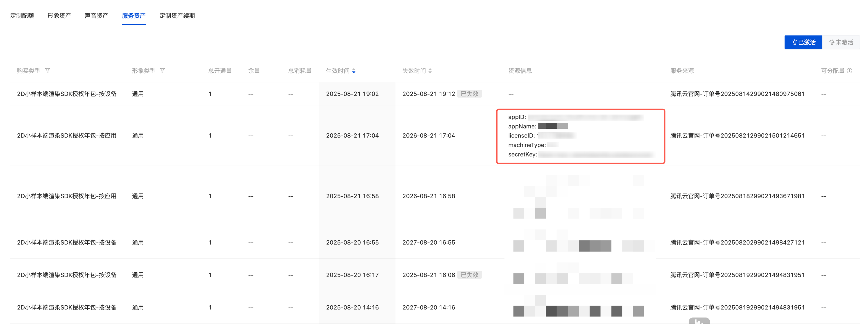Sort by 生效时间 arrow icon
The image size is (868, 324).
click(x=354, y=71)
